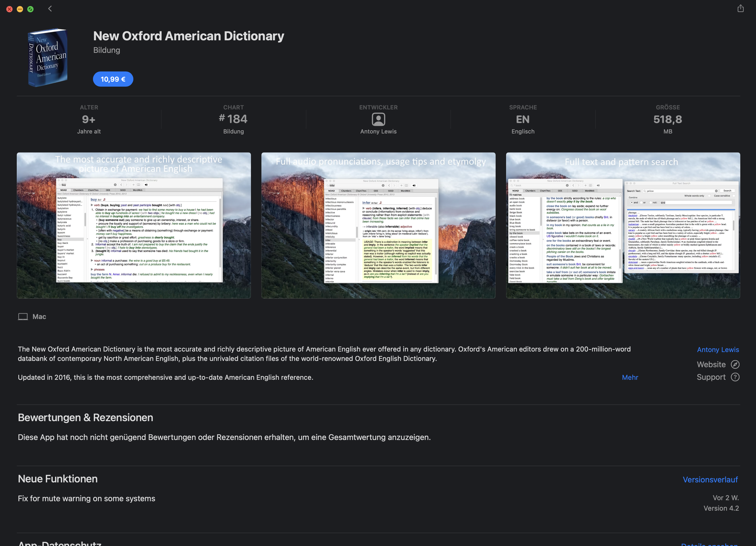
Task: Open first screenshot about American English
Action: (134, 225)
